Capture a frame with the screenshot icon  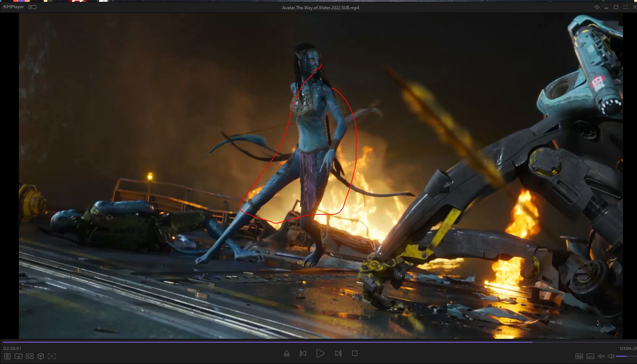click(52, 356)
